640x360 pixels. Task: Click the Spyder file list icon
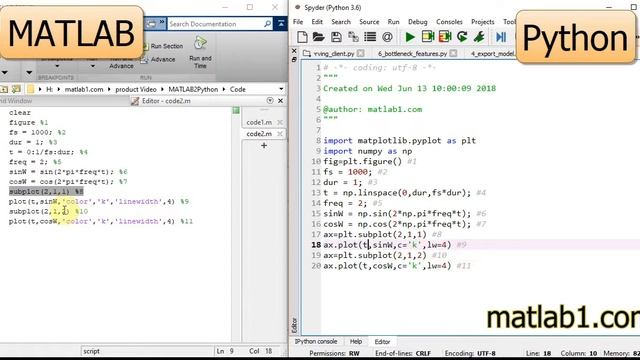tap(370, 37)
